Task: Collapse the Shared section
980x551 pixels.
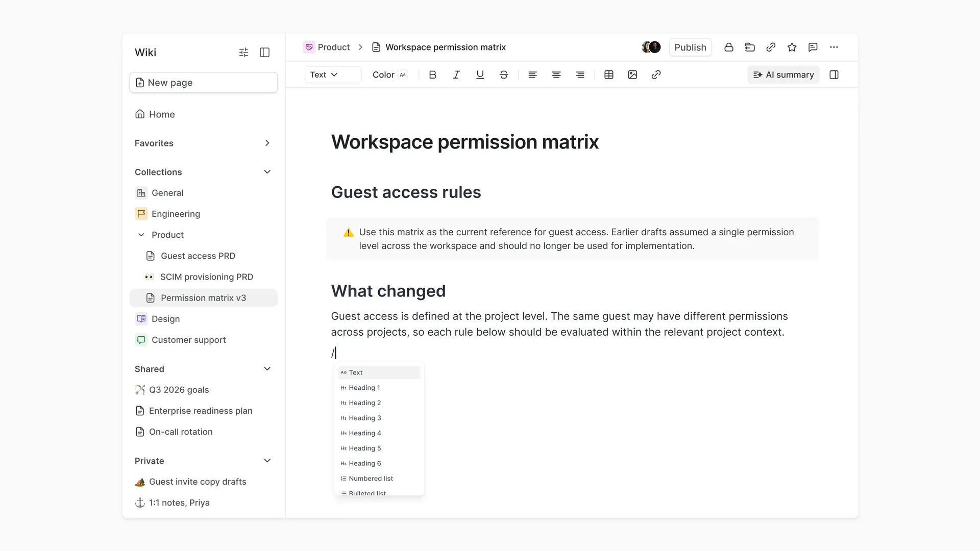Action: point(267,369)
